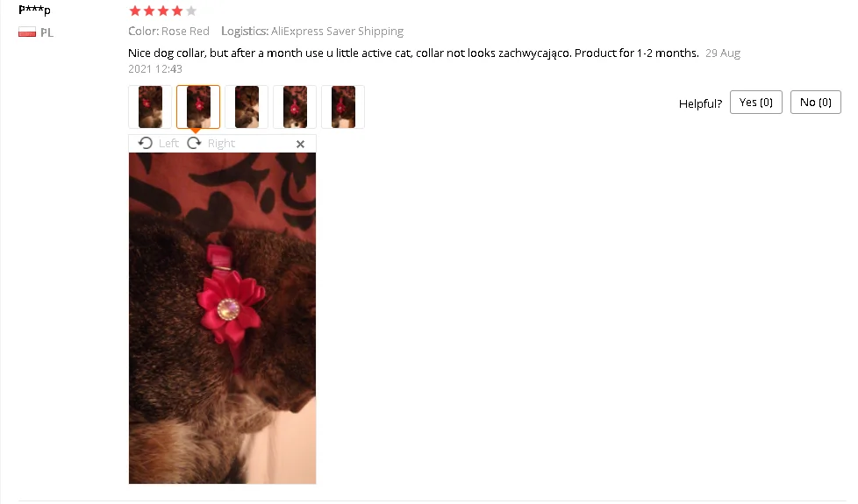Image resolution: width=858 pixels, height=504 pixels.
Task: Open the fifth review photo thumbnail
Action: pos(342,107)
